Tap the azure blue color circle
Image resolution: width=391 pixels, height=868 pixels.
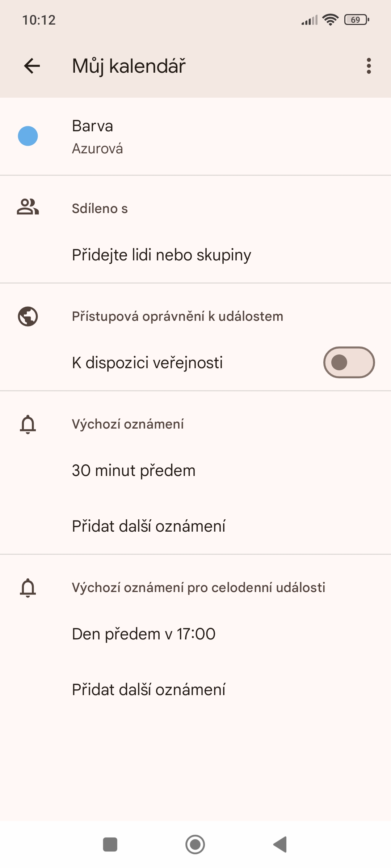pyautogui.click(x=28, y=136)
